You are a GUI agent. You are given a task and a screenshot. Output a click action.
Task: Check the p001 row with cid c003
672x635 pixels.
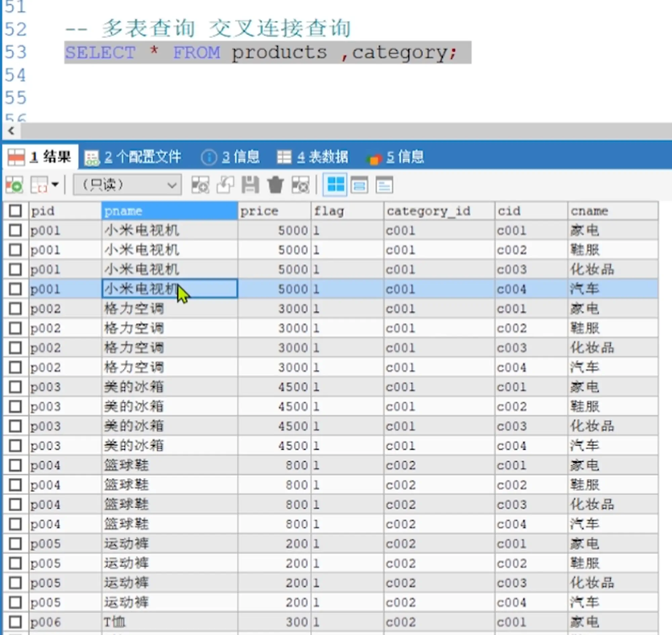(x=15, y=270)
